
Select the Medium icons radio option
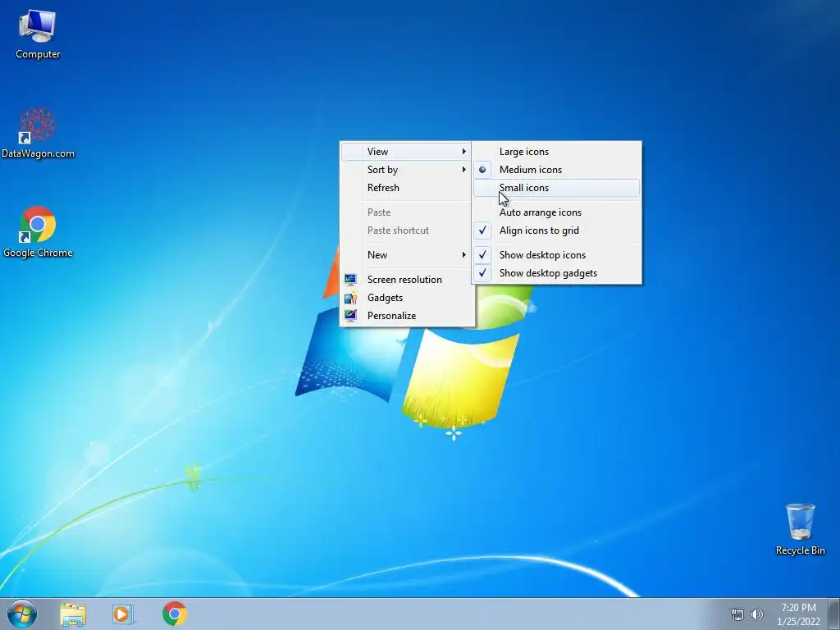[556, 170]
